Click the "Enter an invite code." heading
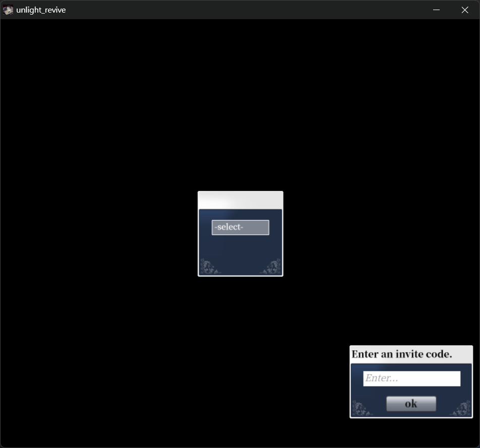The width and height of the screenshot is (480, 448). coord(401,354)
